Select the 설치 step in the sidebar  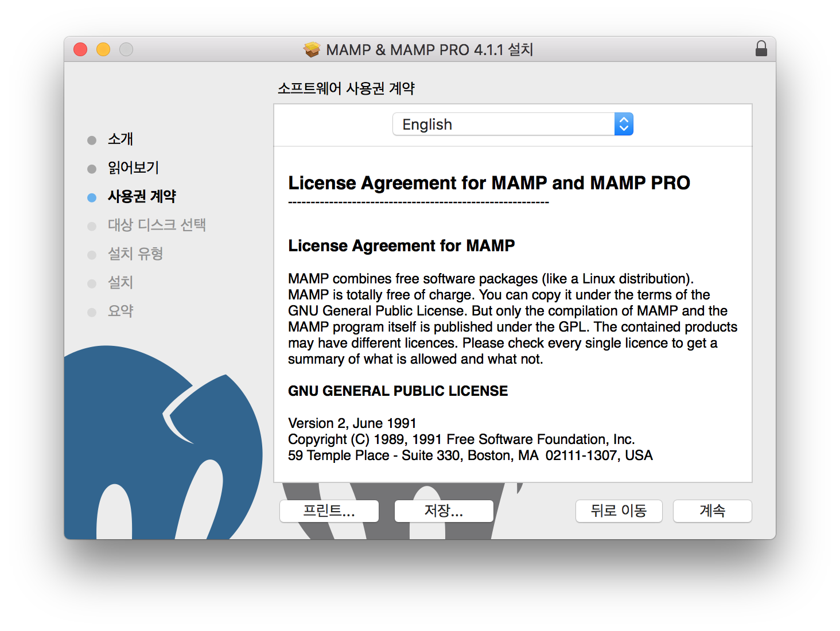(120, 283)
